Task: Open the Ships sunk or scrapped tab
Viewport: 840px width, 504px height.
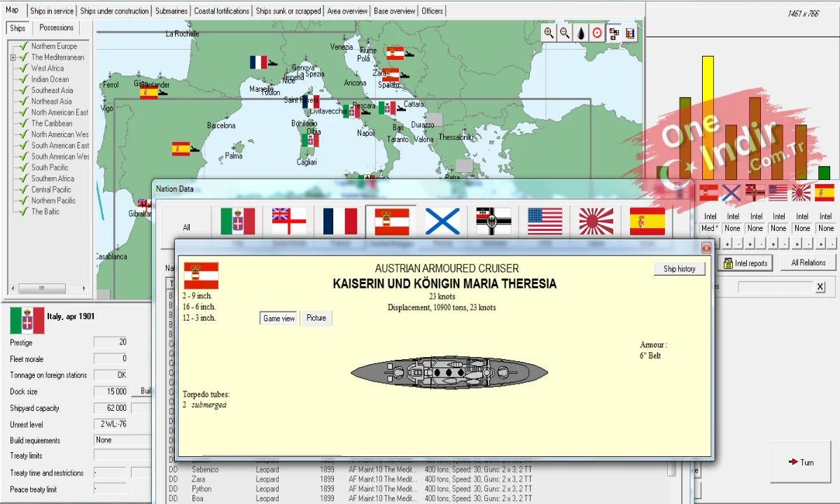Action: click(x=288, y=11)
